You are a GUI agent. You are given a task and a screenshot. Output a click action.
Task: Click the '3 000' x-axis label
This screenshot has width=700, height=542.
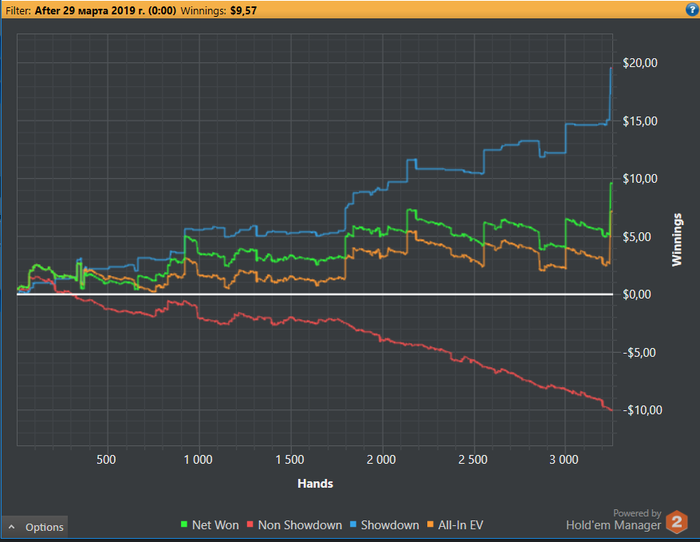pyautogui.click(x=564, y=459)
